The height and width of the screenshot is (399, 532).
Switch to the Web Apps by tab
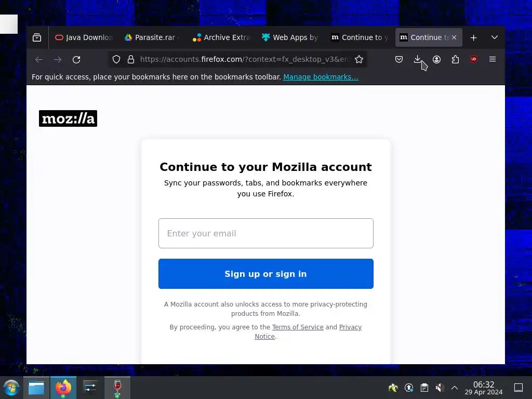pyautogui.click(x=290, y=37)
